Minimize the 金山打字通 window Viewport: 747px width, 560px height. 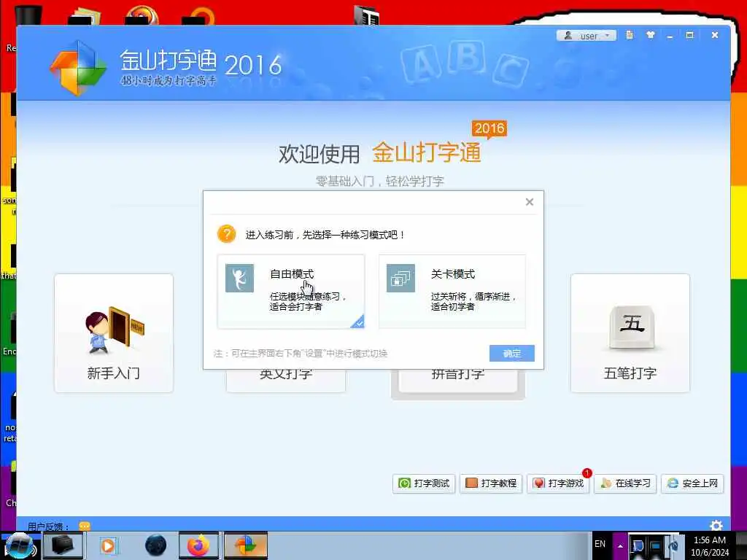point(670,36)
